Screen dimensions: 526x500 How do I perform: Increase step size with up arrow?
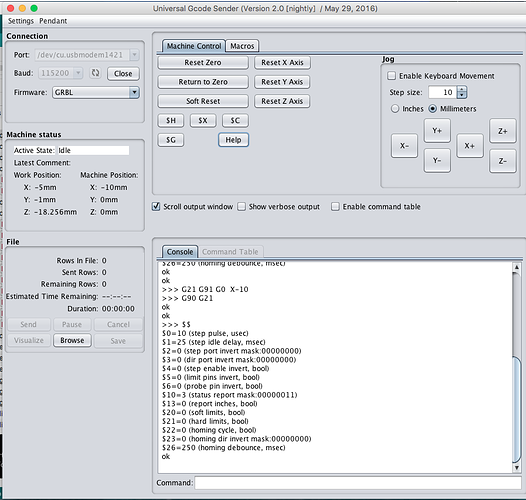[462, 89]
